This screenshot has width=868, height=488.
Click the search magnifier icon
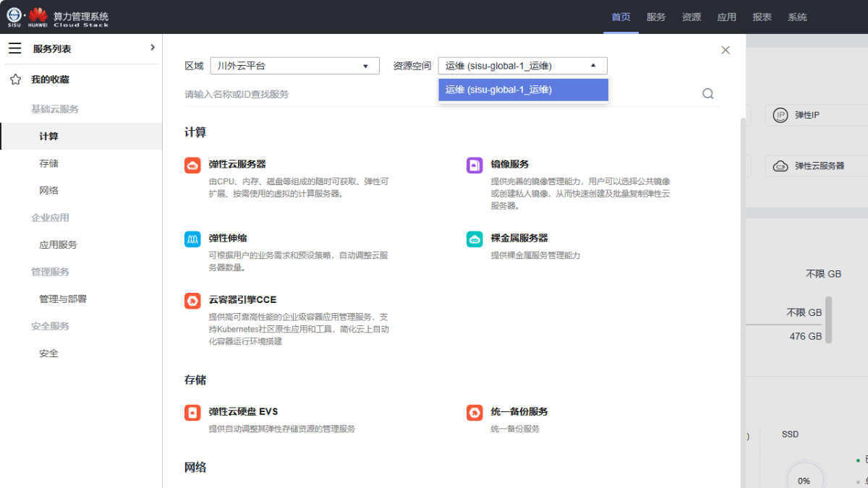708,94
